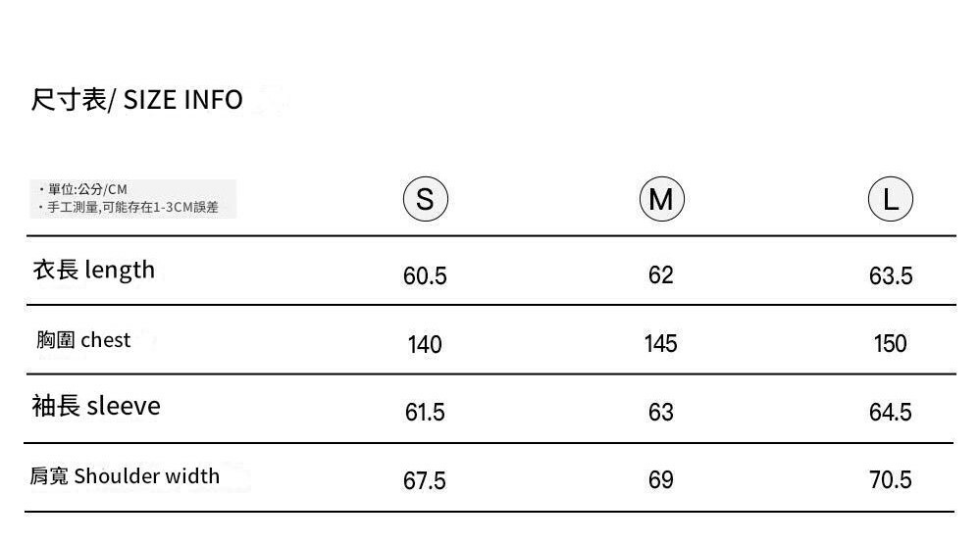Click the SIZE INFO heading

[137, 100]
